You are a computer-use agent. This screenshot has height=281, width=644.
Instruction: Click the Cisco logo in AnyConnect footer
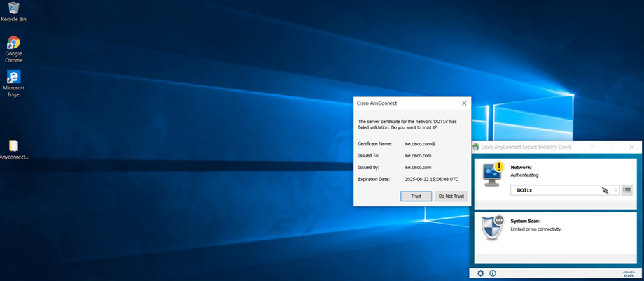click(629, 273)
